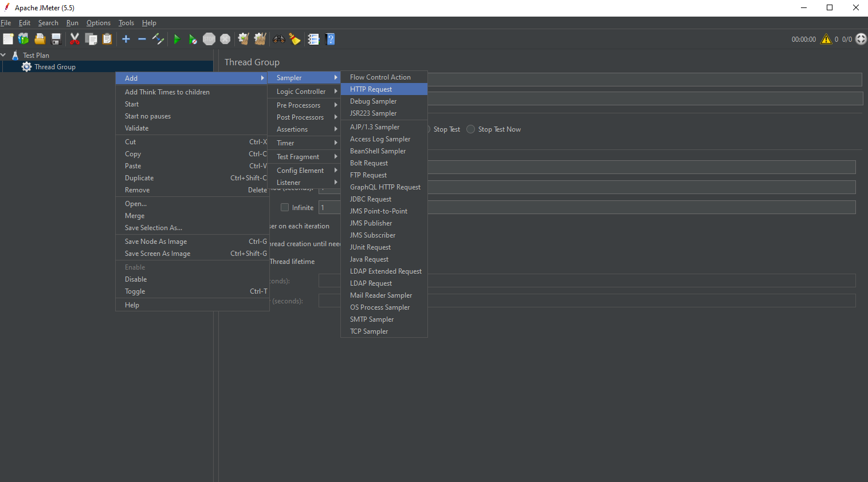Open the Tools menu
Image resolution: width=868 pixels, height=482 pixels.
click(x=126, y=23)
